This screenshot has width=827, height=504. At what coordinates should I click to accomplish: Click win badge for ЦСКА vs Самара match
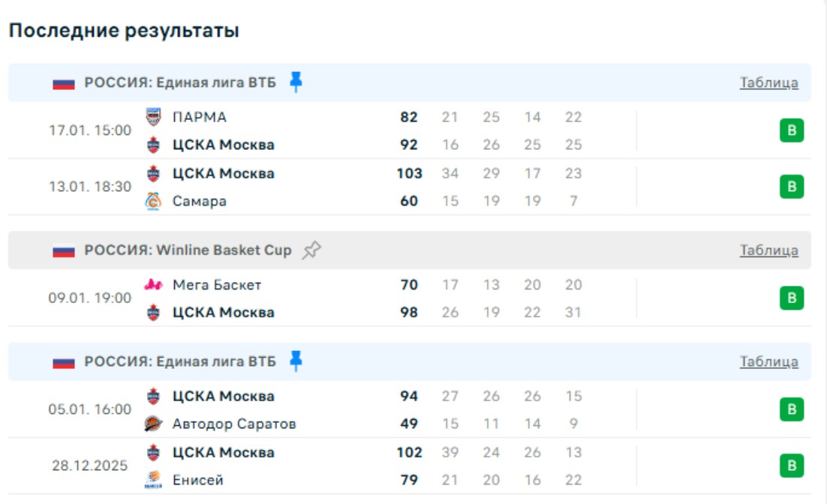791,187
